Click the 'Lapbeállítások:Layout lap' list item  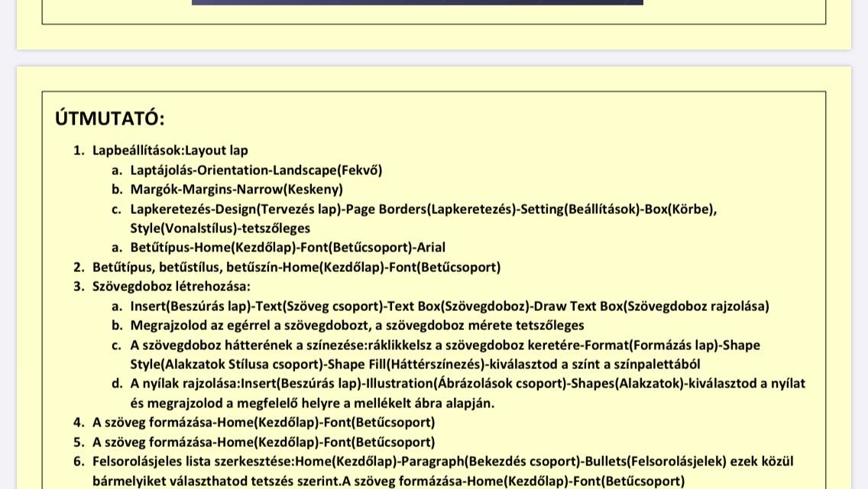170,151
